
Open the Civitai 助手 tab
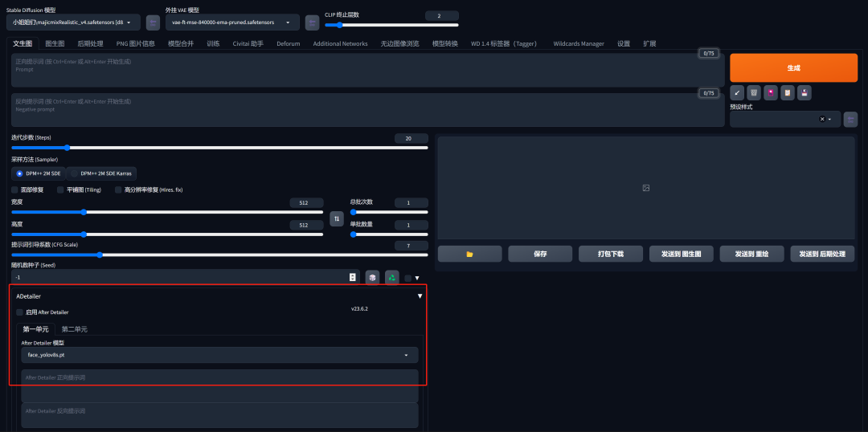pyautogui.click(x=248, y=43)
